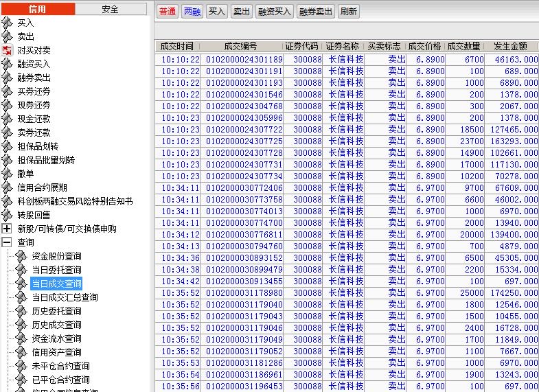Click the 融资买入 toolbar button
Screen dimensions: 539x392
[275, 12]
